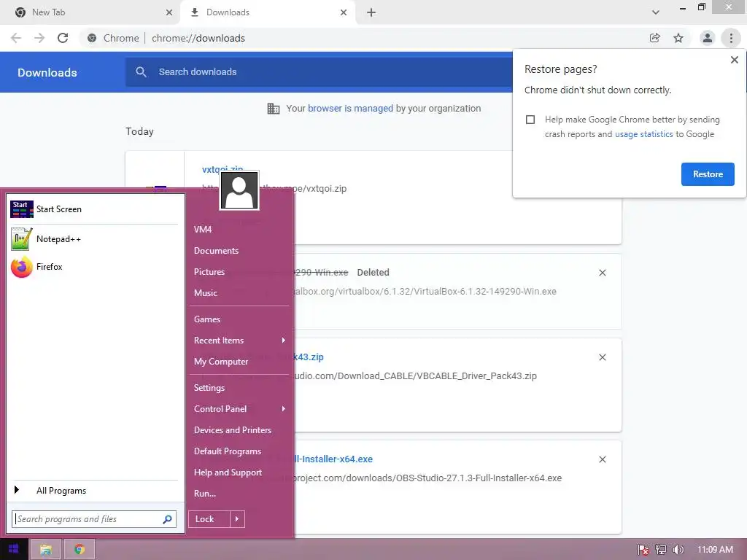Image resolution: width=747 pixels, height=560 pixels.
Task: Open the 'browser is managed' link
Action: pyautogui.click(x=350, y=109)
